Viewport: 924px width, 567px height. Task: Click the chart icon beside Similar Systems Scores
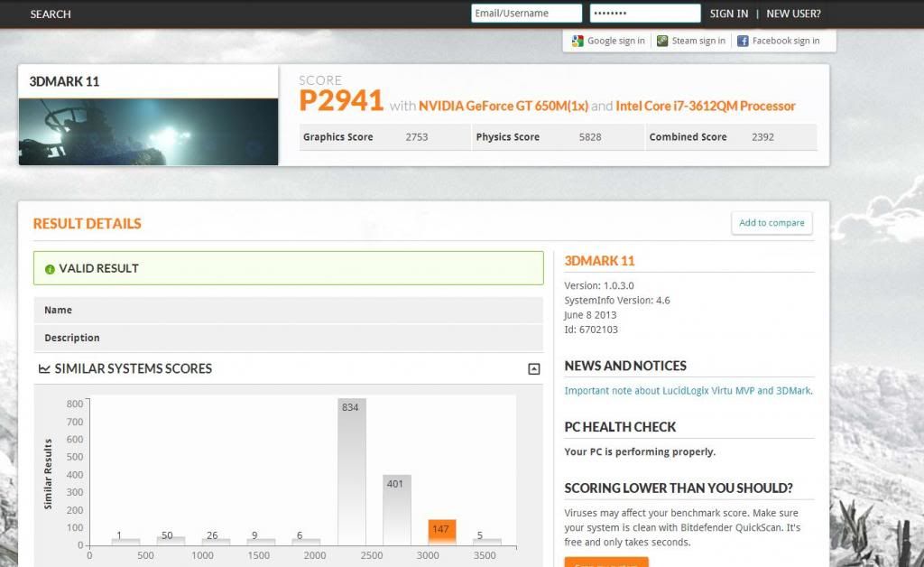coord(44,368)
